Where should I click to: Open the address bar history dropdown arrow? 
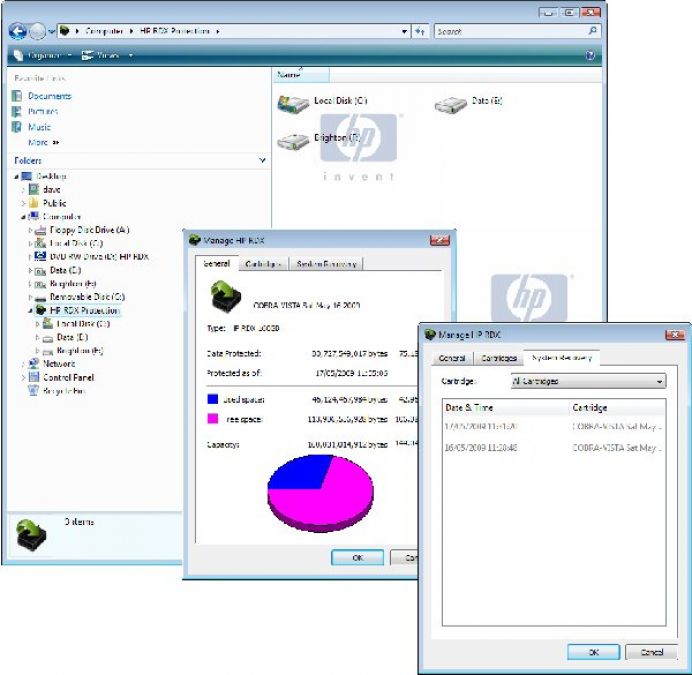404,32
